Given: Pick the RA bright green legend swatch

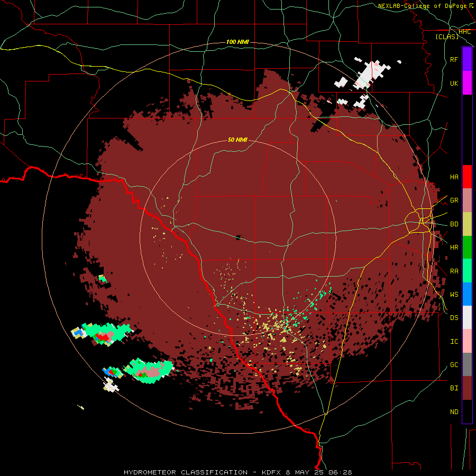Looking at the screenshot, I should [467, 271].
